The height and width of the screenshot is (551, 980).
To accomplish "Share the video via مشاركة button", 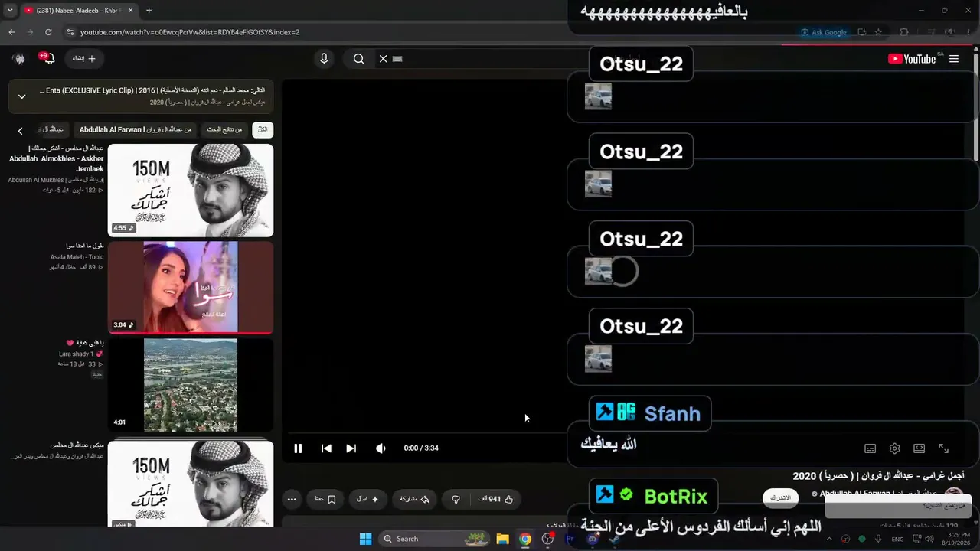I will click(414, 499).
